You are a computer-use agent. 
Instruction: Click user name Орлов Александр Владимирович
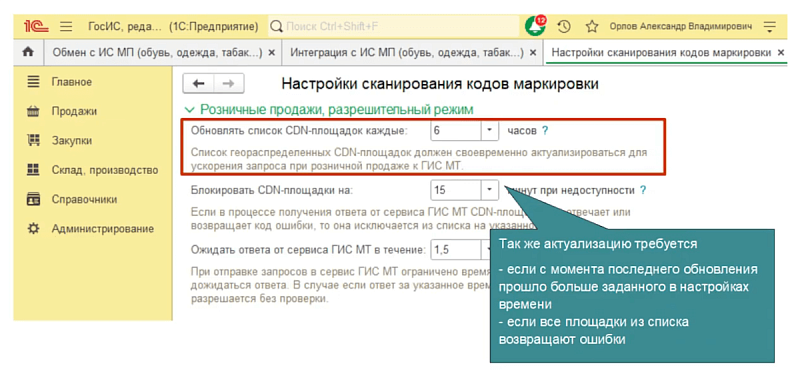coord(681,26)
